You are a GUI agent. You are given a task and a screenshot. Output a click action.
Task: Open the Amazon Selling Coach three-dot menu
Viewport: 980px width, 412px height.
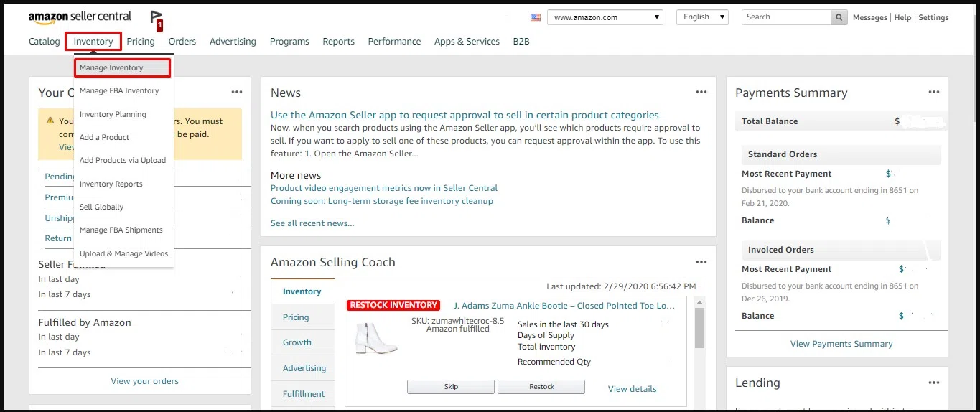(701, 262)
